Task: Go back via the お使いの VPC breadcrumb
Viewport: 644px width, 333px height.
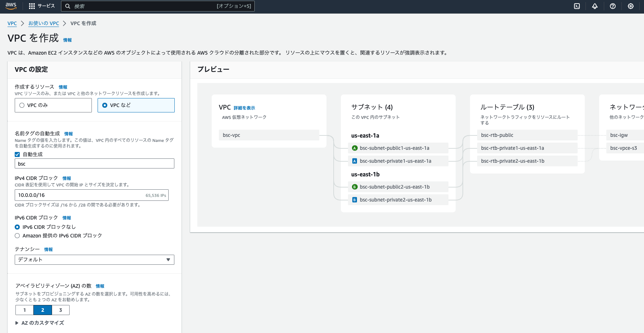Action: [x=43, y=23]
